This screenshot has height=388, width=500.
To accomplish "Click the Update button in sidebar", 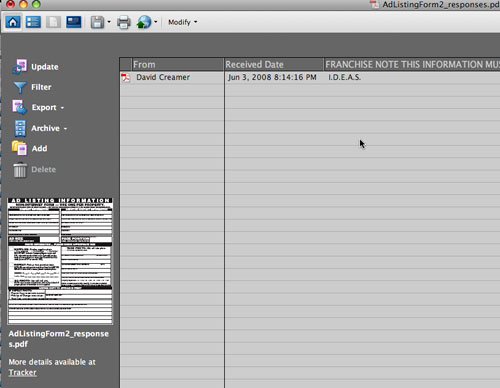I will click(x=36, y=67).
